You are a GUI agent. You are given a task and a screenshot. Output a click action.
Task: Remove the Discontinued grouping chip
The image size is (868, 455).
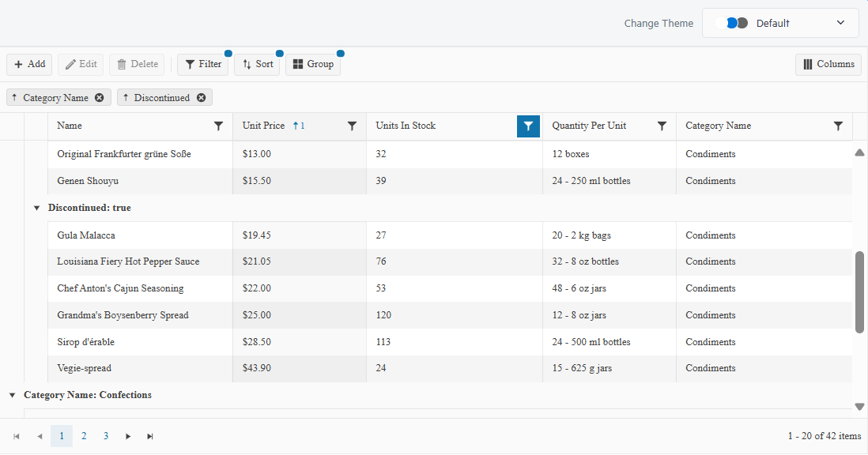(x=201, y=97)
